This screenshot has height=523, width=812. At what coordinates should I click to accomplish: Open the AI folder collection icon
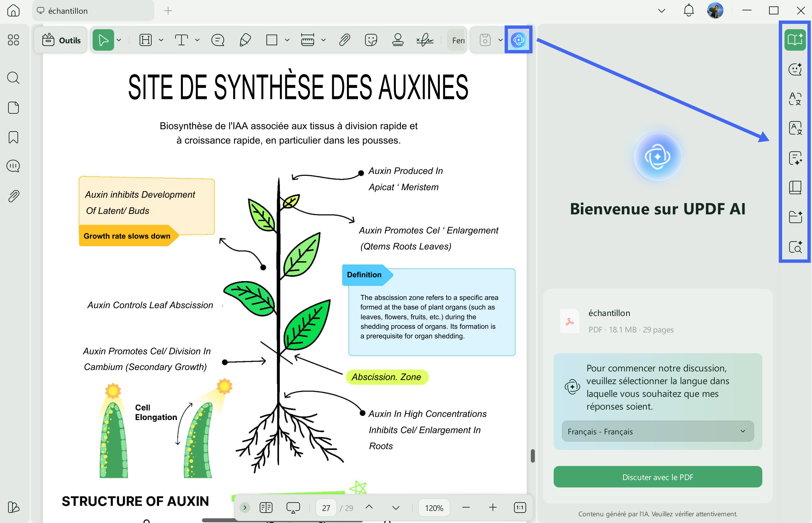pyautogui.click(x=795, y=217)
